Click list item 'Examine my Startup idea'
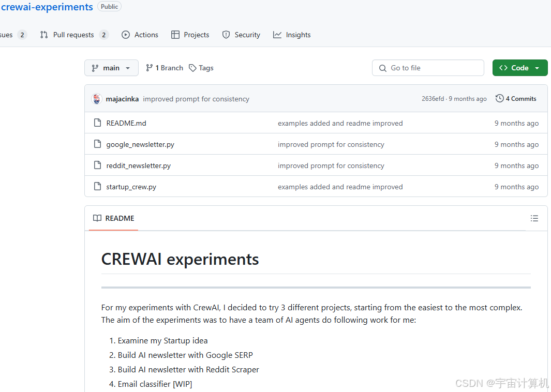Screen dimensions: 551x392 (162, 341)
